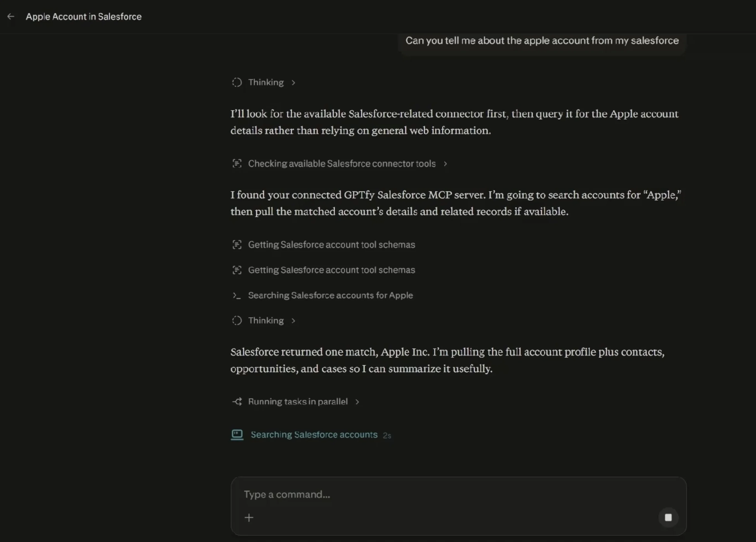
Task: Click the terminal icon beside Searching Salesforce accounts for Apple
Action: (x=237, y=296)
